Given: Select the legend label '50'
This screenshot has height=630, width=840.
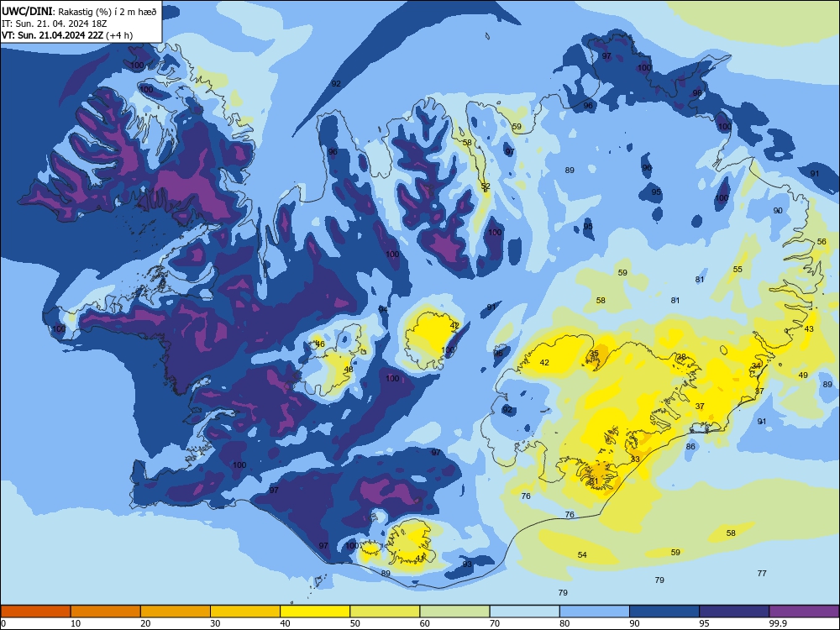Looking at the screenshot, I should click(354, 623).
